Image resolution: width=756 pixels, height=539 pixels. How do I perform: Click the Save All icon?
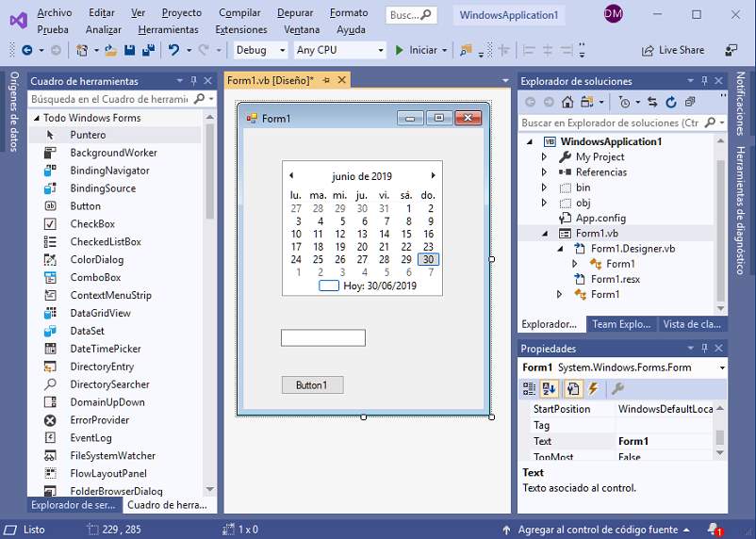(x=149, y=50)
